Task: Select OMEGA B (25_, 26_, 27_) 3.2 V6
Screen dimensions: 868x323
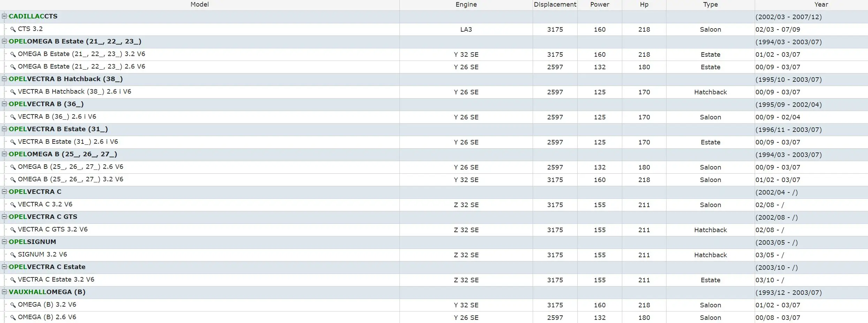Action: (434, 180)
